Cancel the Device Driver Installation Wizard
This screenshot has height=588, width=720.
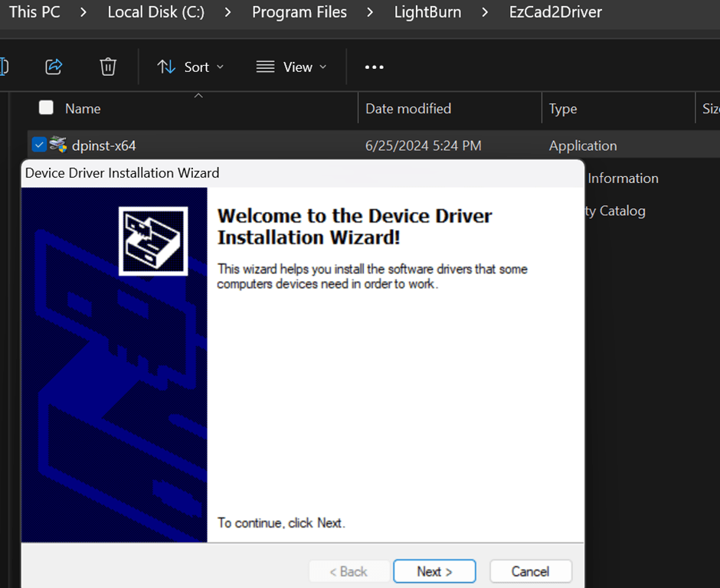530,571
